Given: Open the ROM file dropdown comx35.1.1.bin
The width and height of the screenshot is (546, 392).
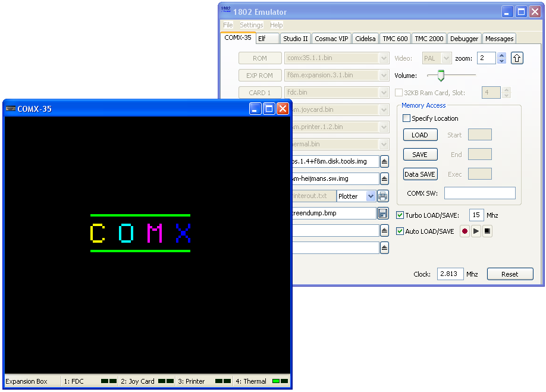Looking at the screenshot, I should pyautogui.click(x=384, y=58).
